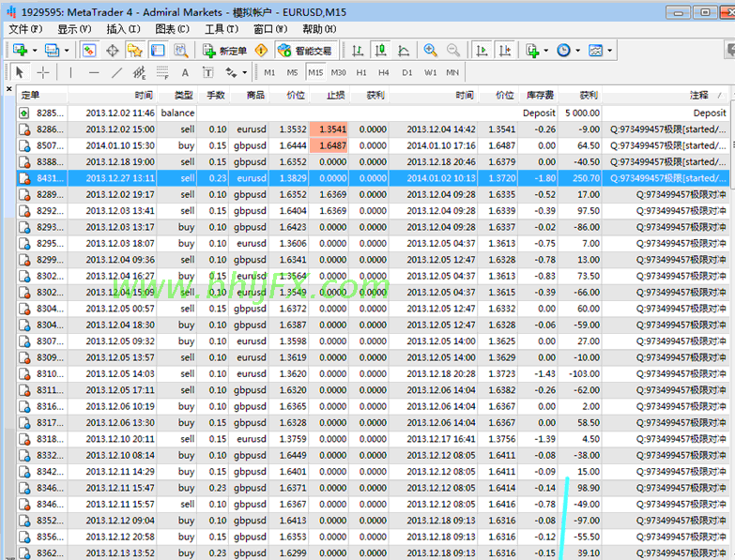Open the MetaEditor diamond icon
This screenshot has width=735, height=560.
(x=261, y=50)
